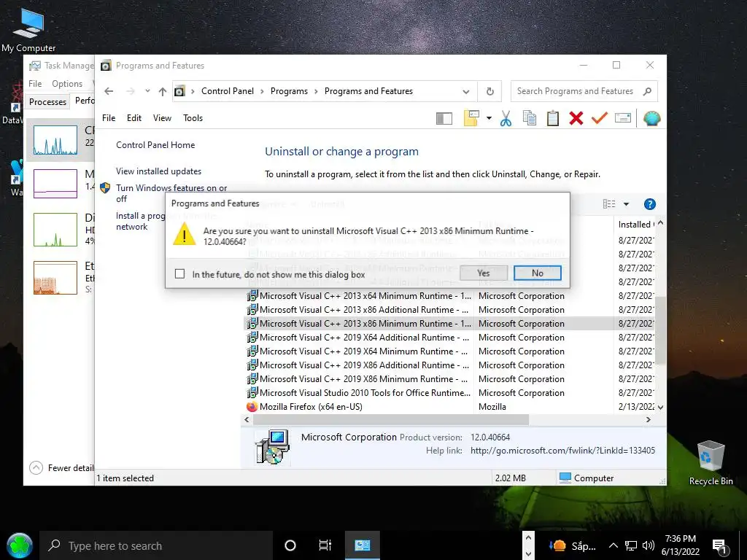Click the Rename toolbar icon
Image resolution: width=747 pixels, height=560 pixels.
pyautogui.click(x=623, y=117)
